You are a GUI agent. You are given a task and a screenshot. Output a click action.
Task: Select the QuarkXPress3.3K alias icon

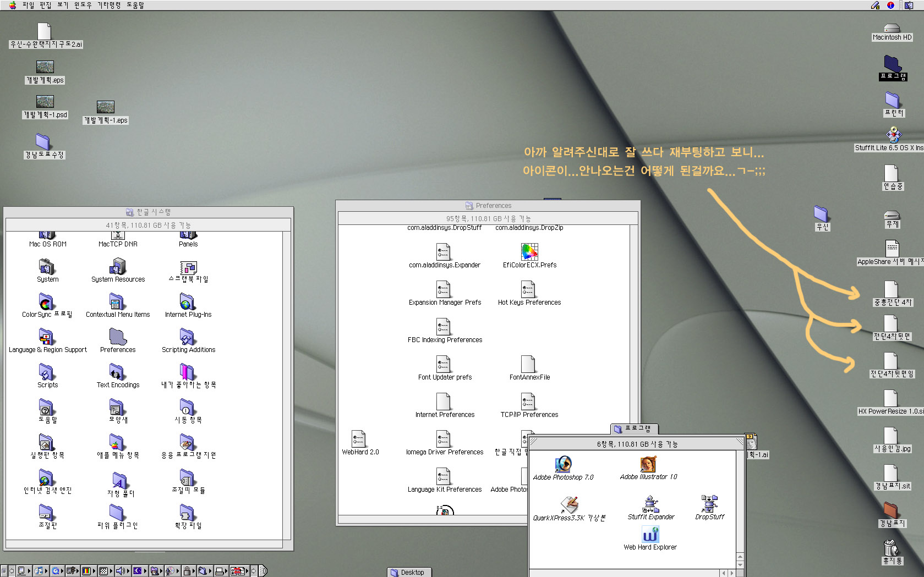point(569,505)
